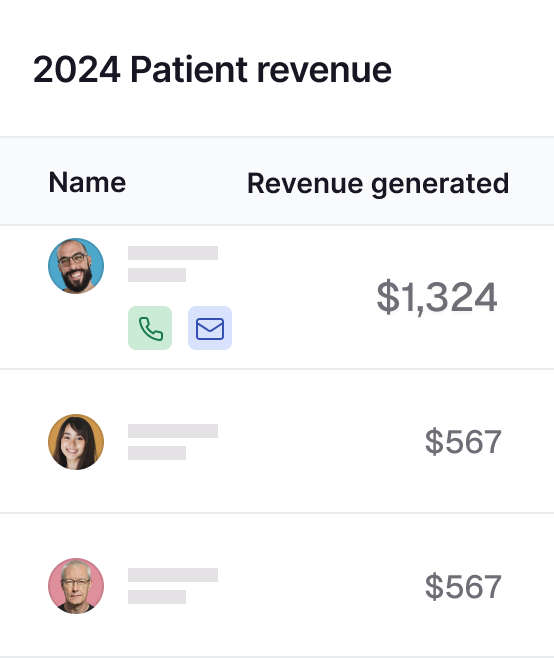The width and height of the screenshot is (554, 658).
Task: Click the blue email envelope icon
Action: point(210,328)
